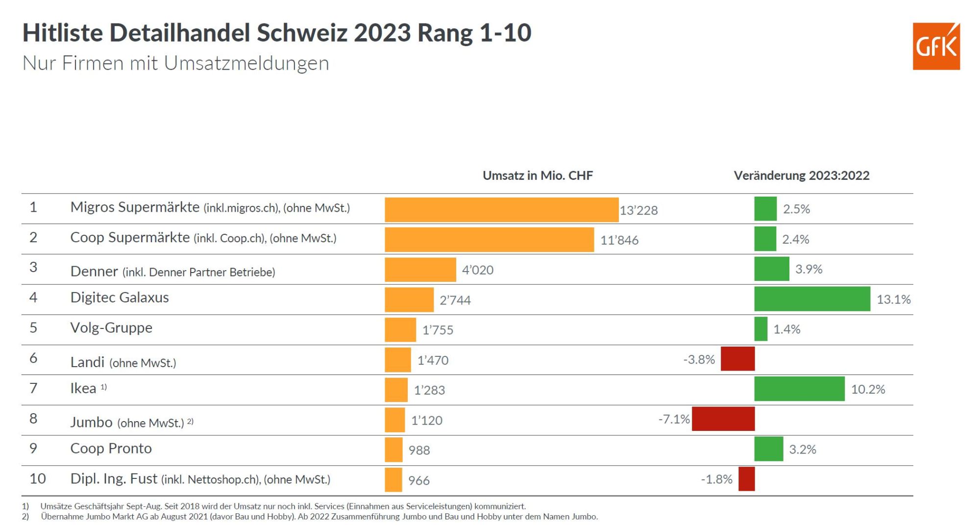
Task: Click the Coop Pronto company name
Action: coord(111,448)
